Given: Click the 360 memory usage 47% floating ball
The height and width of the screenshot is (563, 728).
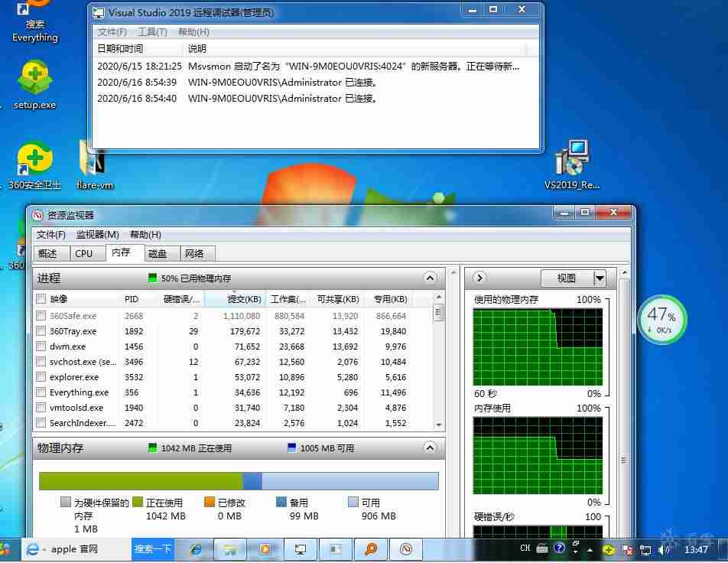Looking at the screenshot, I should click(661, 320).
